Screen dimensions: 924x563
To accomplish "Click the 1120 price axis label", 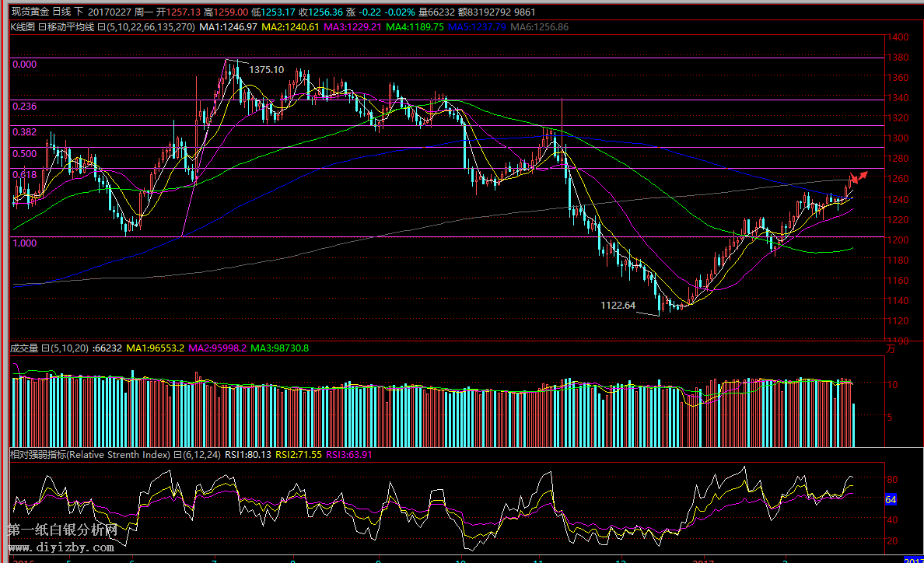I will (898, 321).
